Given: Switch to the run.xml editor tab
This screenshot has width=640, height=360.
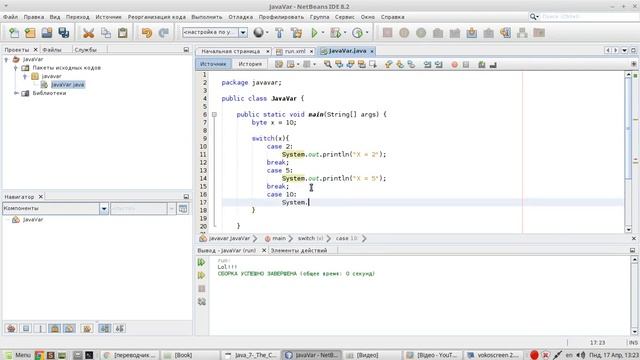Looking at the screenshot, I should [x=295, y=51].
